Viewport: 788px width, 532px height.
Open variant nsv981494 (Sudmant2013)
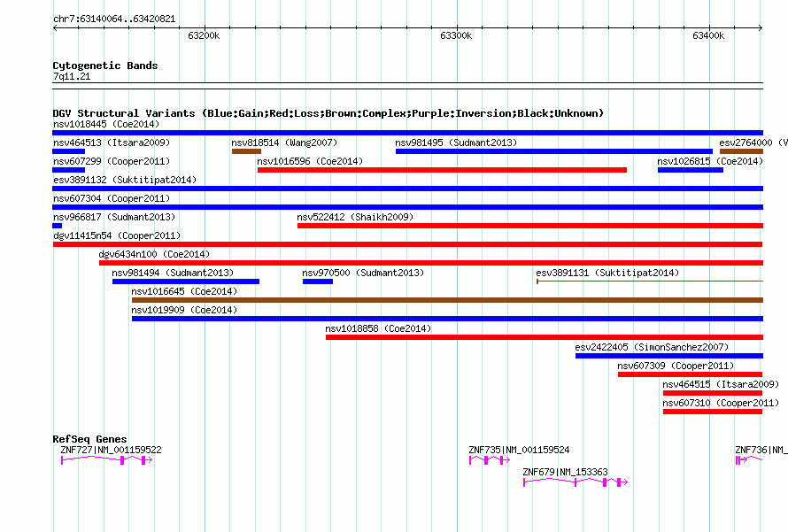[186, 281]
